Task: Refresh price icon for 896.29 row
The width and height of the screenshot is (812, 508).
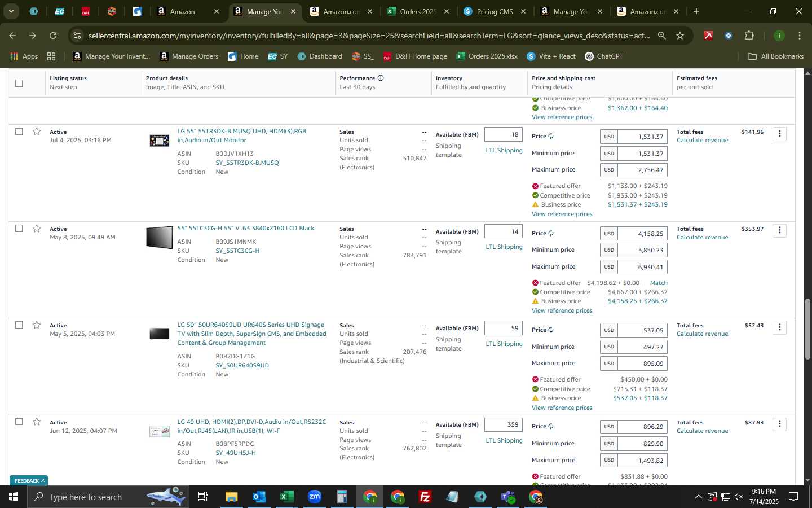Action: [551, 426]
